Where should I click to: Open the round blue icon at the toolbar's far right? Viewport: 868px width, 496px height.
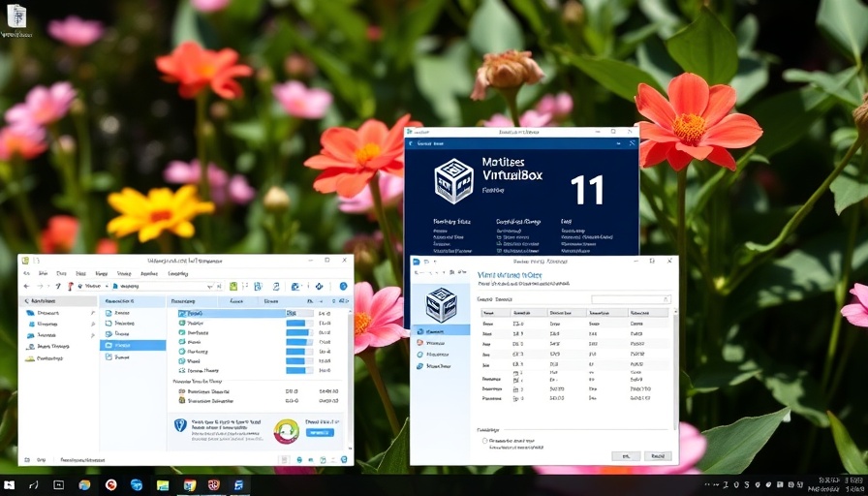(x=343, y=287)
